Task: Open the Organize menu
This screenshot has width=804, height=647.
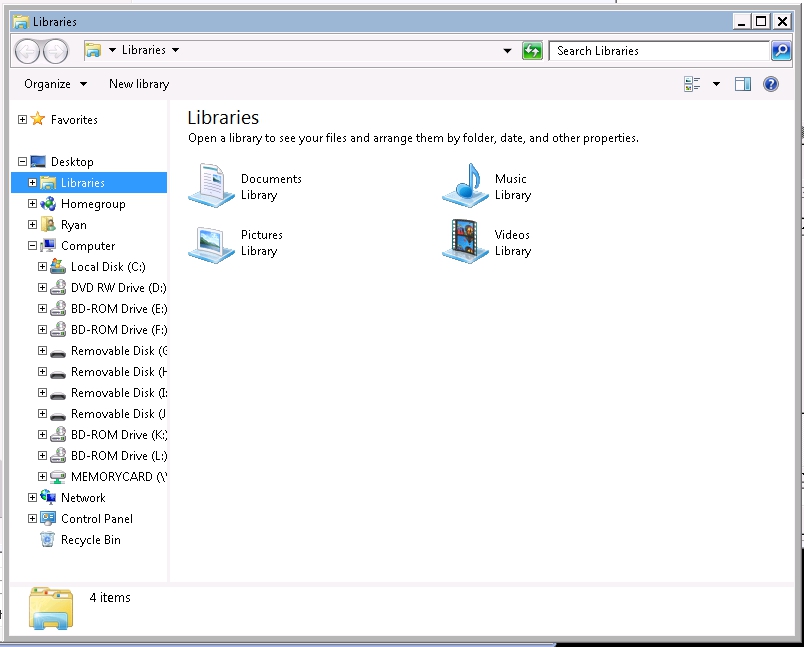Action: tap(55, 84)
